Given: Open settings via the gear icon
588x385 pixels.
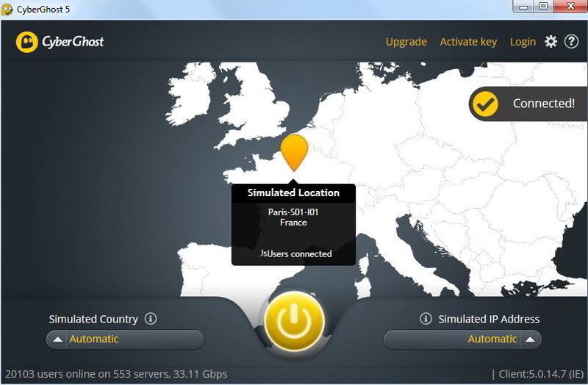Looking at the screenshot, I should (551, 41).
